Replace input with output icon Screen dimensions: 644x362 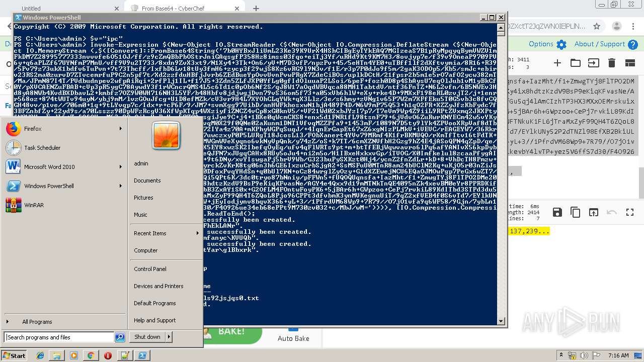pyautogui.click(x=594, y=212)
